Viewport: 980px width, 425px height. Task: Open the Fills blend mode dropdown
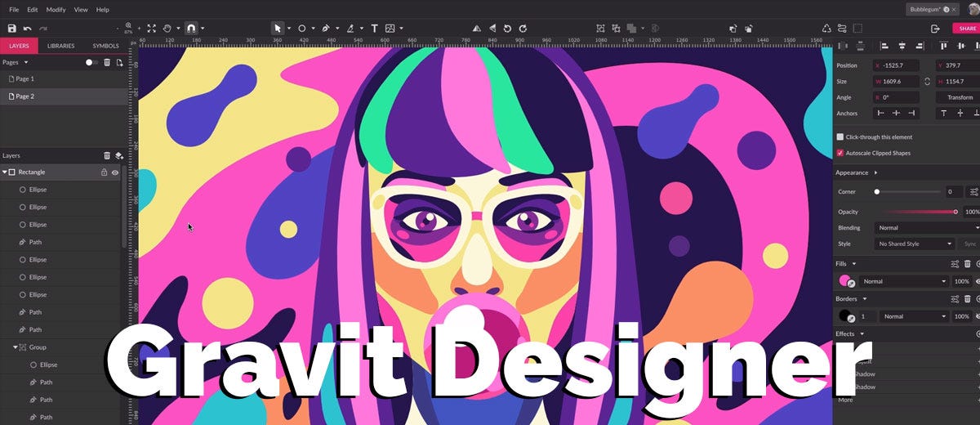coord(904,281)
